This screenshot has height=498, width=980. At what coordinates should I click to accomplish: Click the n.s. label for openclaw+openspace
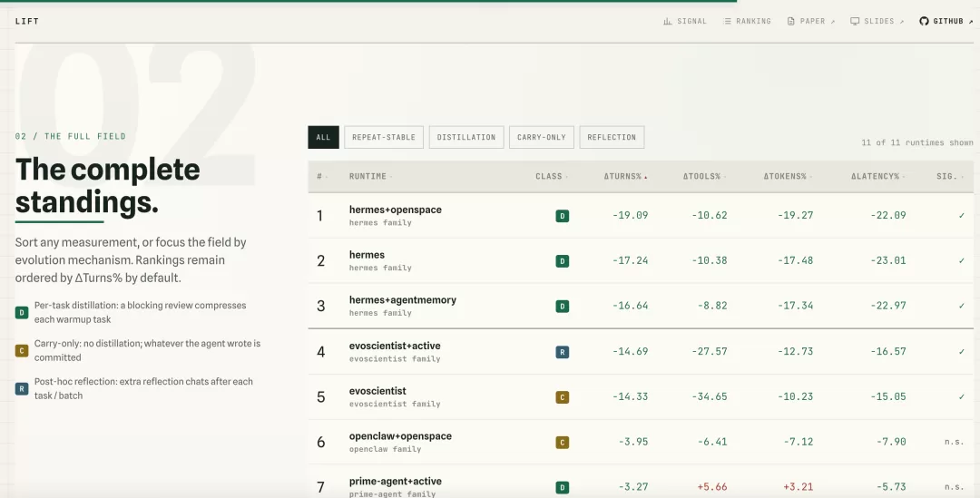(x=955, y=442)
